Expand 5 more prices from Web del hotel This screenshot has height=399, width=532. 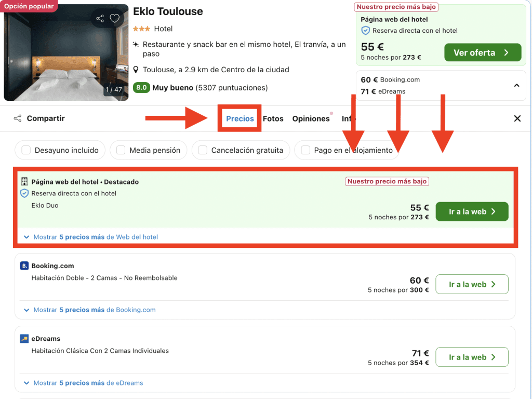(91, 237)
